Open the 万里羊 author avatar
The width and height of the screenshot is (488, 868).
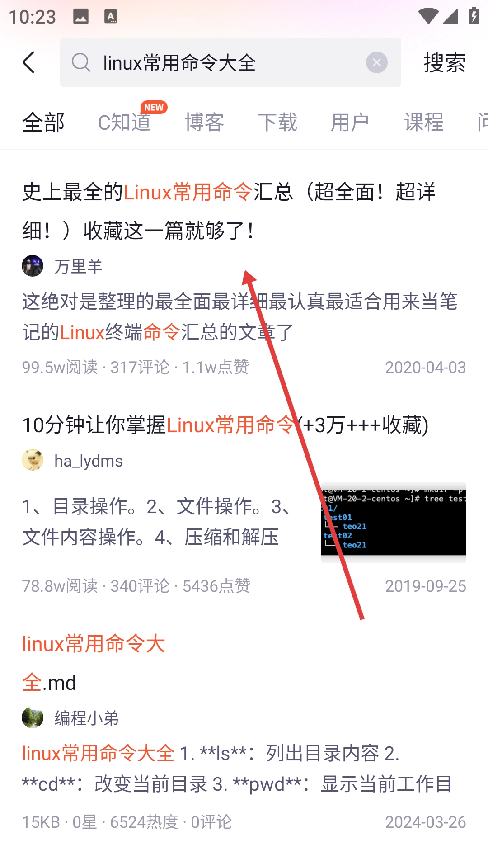click(33, 266)
